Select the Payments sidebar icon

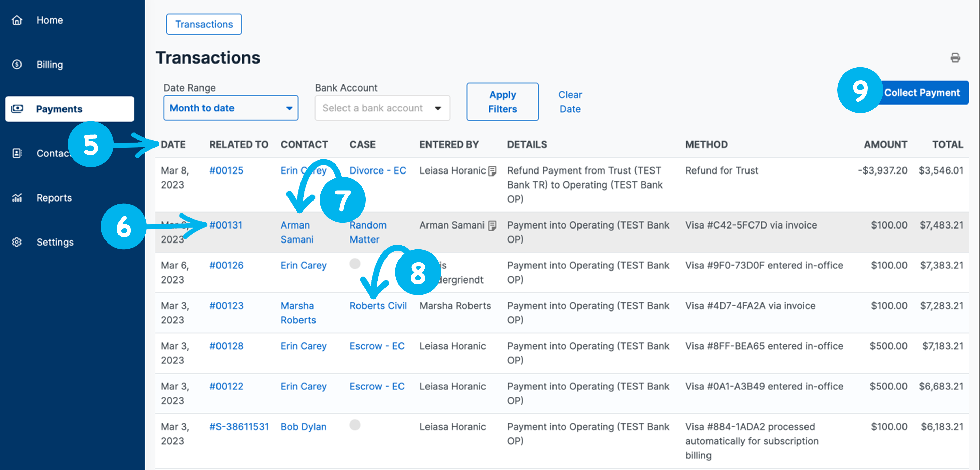coord(17,109)
